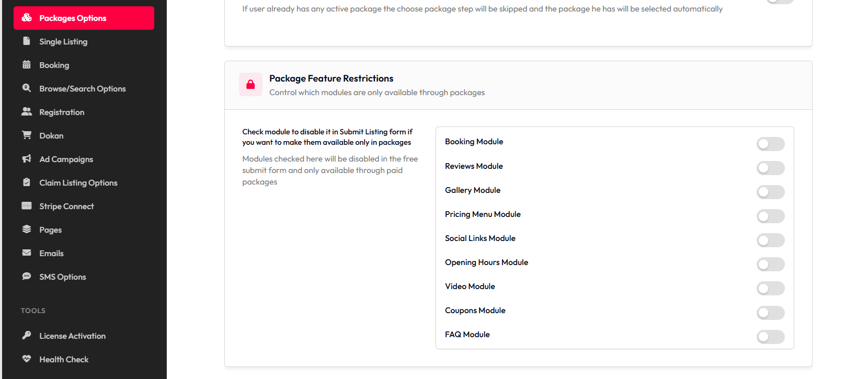
Task: Click the red lock icon in Package Feature Restrictions
Action: pyautogui.click(x=250, y=85)
